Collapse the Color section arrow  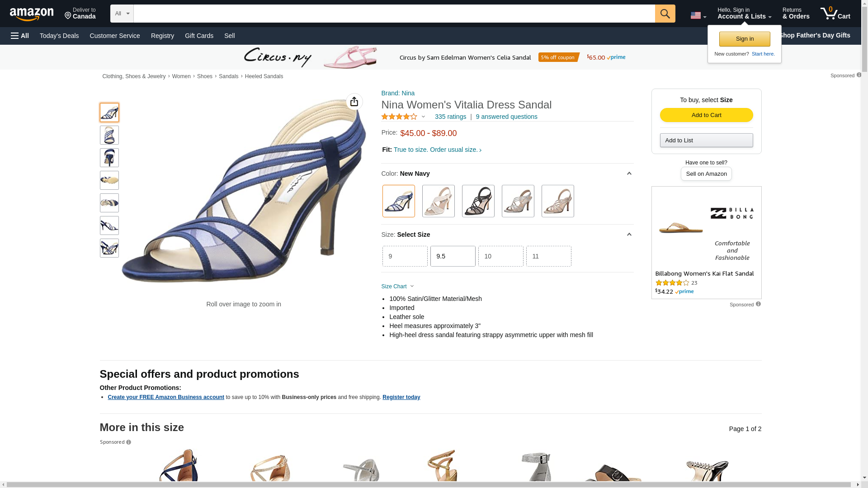pos(629,174)
